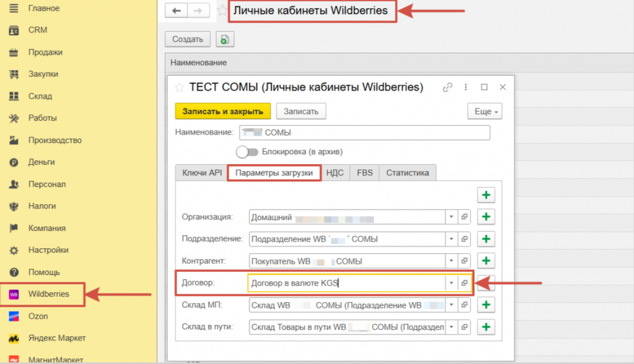This screenshot has height=364, width=634.
Task: Click the Создать button
Action: pos(188,40)
